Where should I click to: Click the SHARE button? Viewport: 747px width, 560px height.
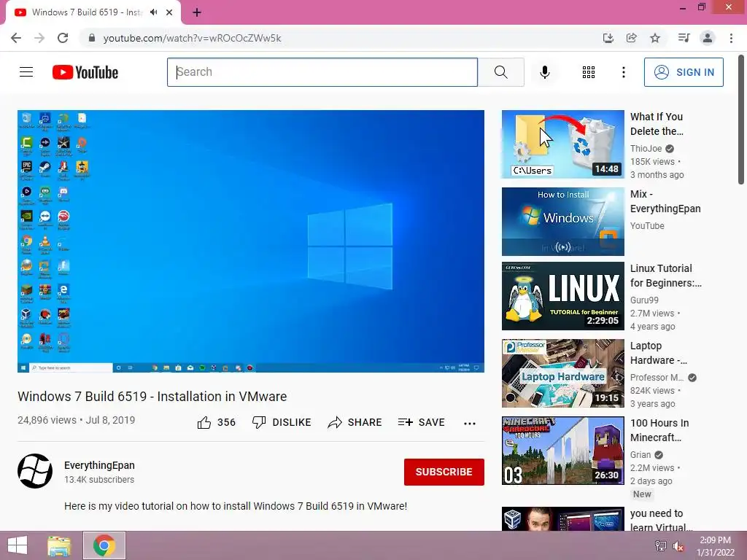(x=355, y=422)
